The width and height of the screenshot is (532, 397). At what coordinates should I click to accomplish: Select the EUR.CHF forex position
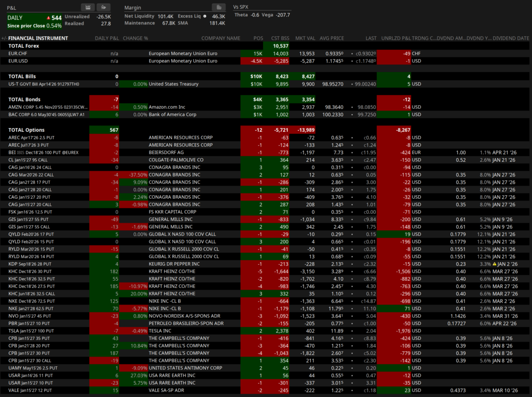coord(18,53)
